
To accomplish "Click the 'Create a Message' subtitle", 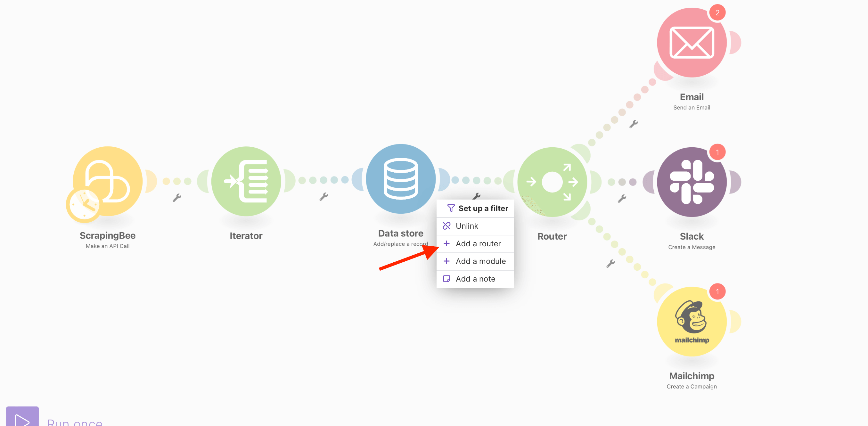I will [x=692, y=247].
